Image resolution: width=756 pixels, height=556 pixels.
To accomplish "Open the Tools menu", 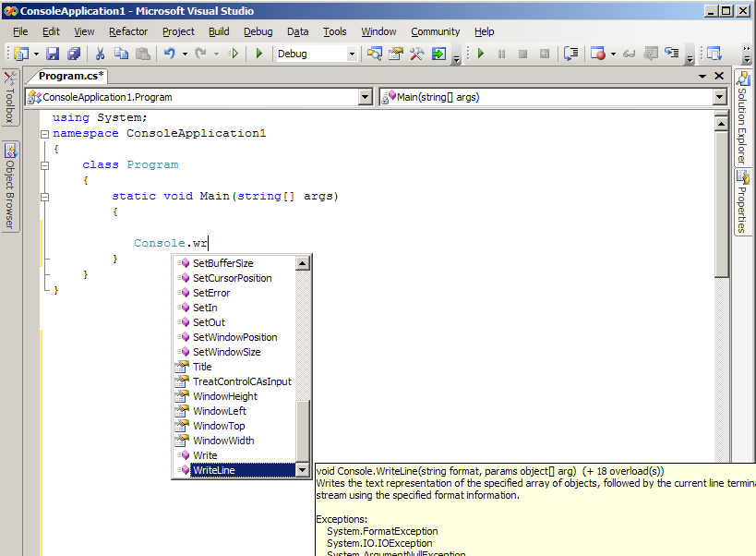I will coord(334,31).
